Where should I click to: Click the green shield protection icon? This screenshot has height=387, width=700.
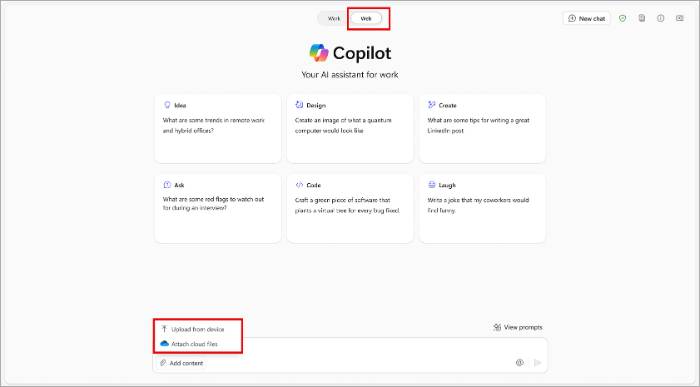click(x=622, y=18)
